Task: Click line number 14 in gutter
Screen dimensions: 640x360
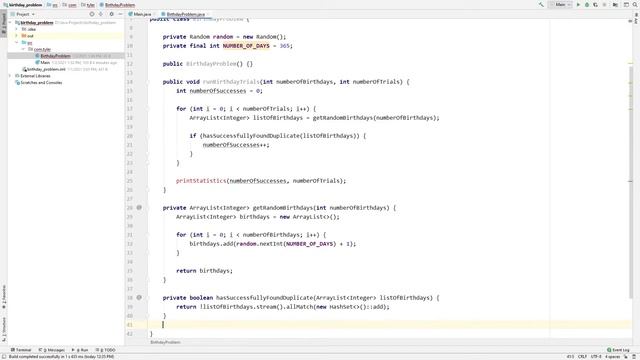Action: (x=130, y=82)
